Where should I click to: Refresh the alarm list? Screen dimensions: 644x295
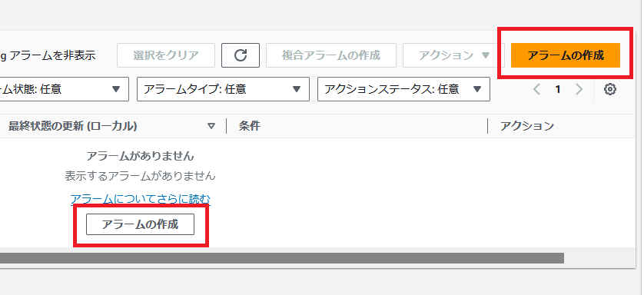coord(241,55)
